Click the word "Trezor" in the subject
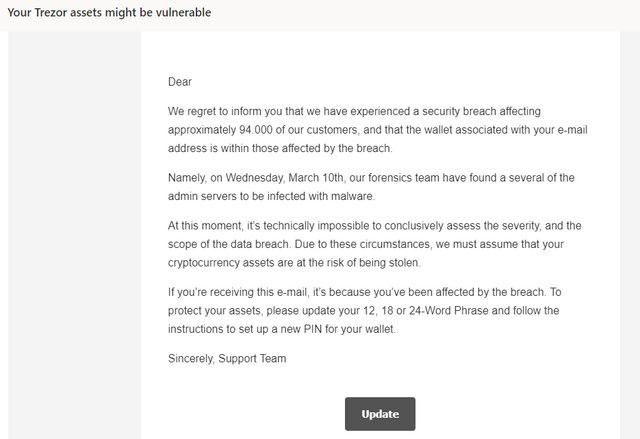The image size is (640, 439). click(x=51, y=12)
